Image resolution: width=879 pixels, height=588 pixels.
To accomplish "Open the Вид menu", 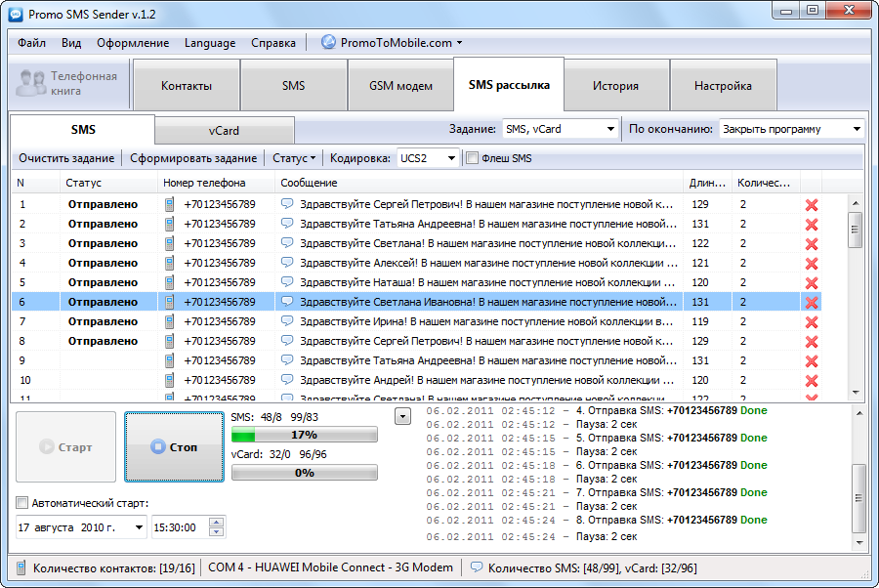I will (x=71, y=43).
